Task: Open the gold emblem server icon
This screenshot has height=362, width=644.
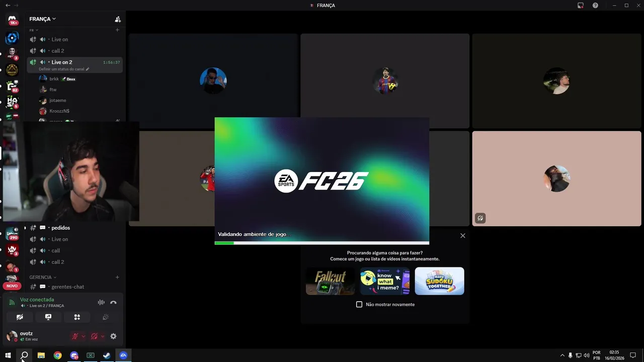Action: click(x=12, y=70)
